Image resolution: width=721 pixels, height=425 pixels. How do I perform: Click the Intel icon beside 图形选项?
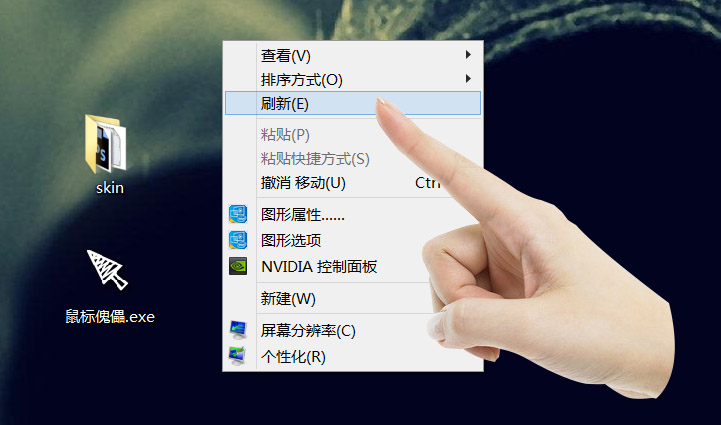click(238, 240)
